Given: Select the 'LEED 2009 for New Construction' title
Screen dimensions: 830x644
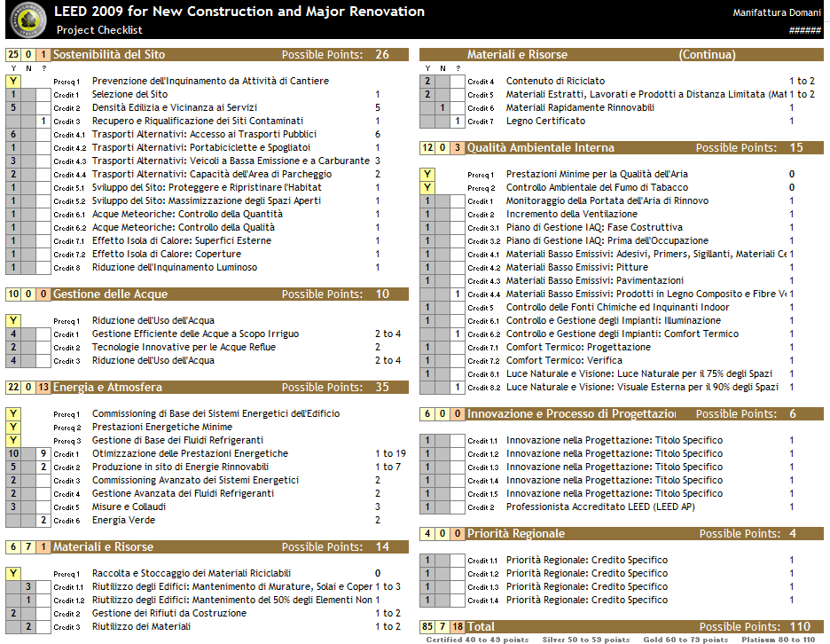Looking at the screenshot, I should tap(239, 12).
